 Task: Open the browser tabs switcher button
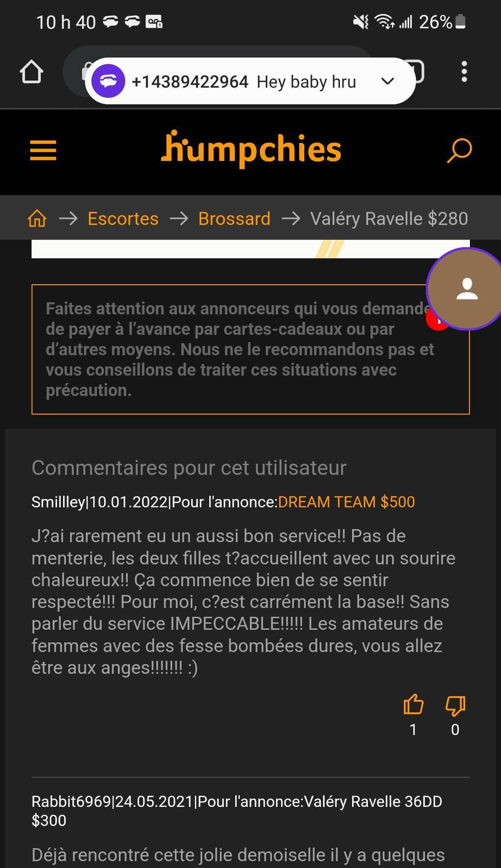pos(416,72)
